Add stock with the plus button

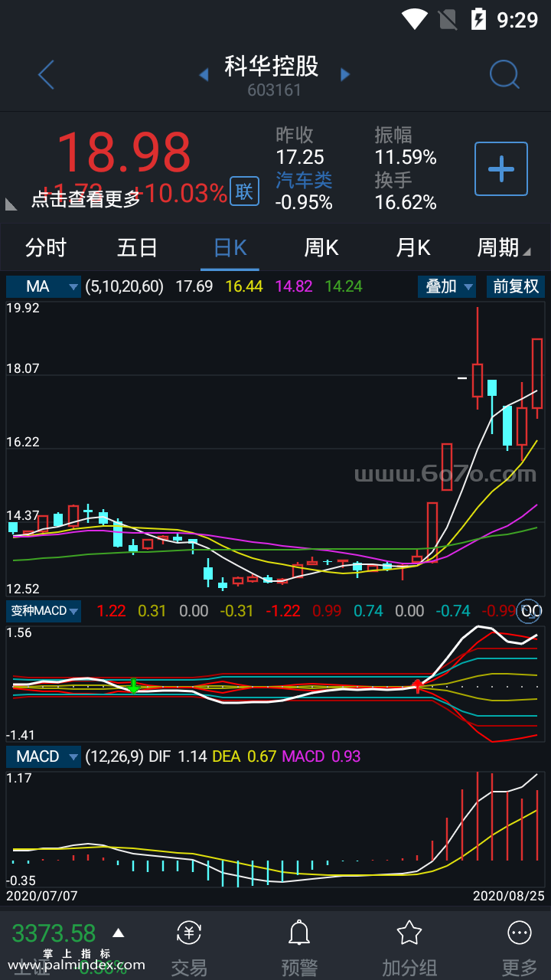[x=501, y=168]
